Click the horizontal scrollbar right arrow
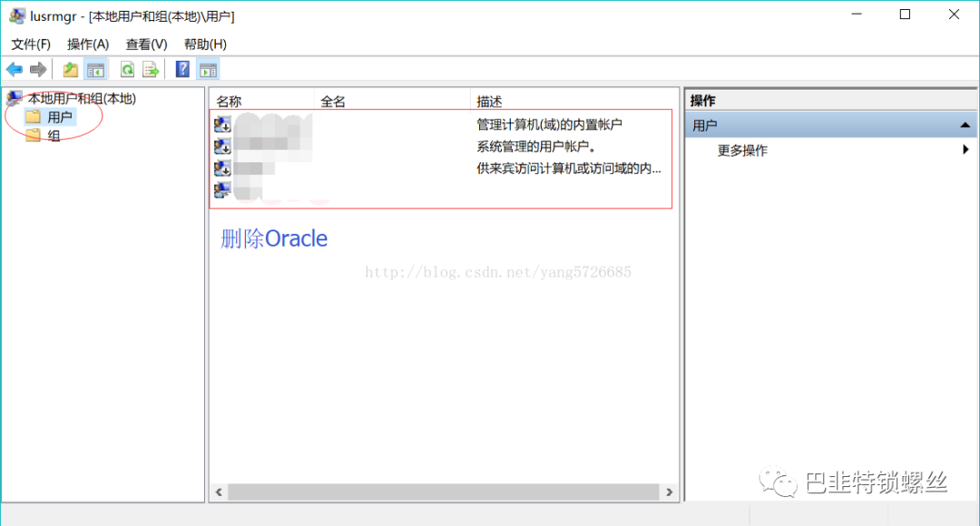This screenshot has height=526, width=980. (670, 492)
